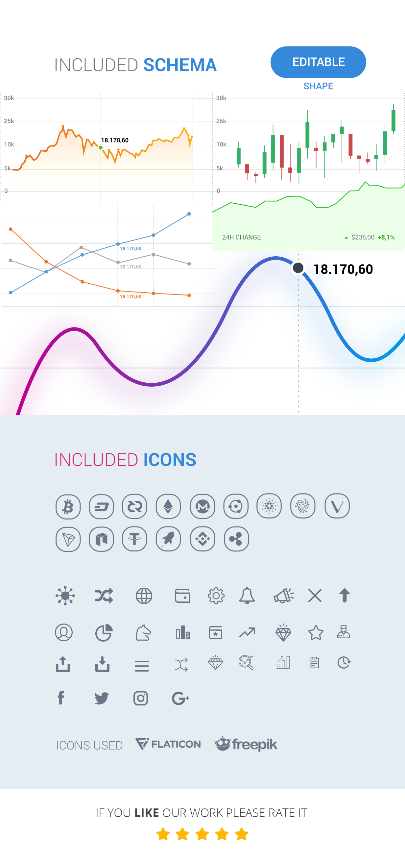Click the Bitcoin coin icon
The image size is (405, 868).
click(68, 506)
